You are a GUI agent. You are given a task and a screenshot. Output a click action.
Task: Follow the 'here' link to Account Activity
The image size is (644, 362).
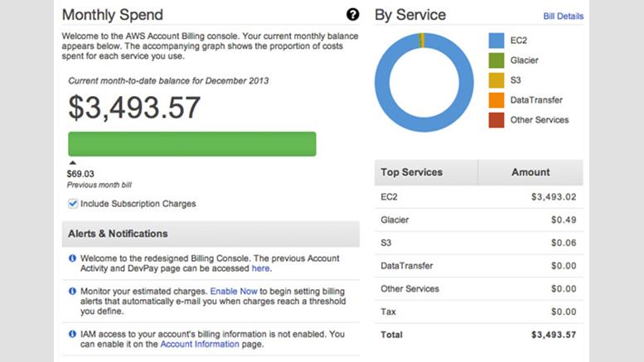point(261,268)
